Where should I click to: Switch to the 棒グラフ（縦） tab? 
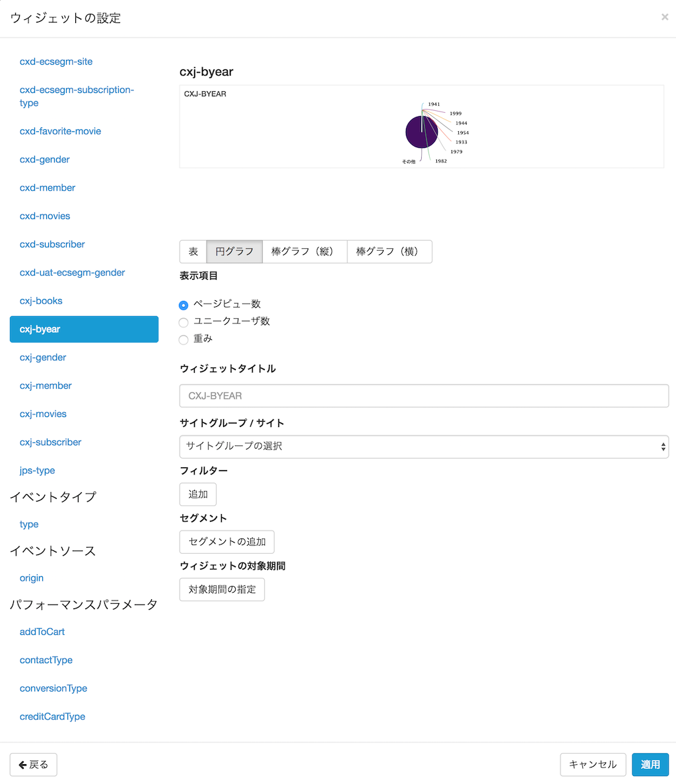pyautogui.click(x=304, y=251)
